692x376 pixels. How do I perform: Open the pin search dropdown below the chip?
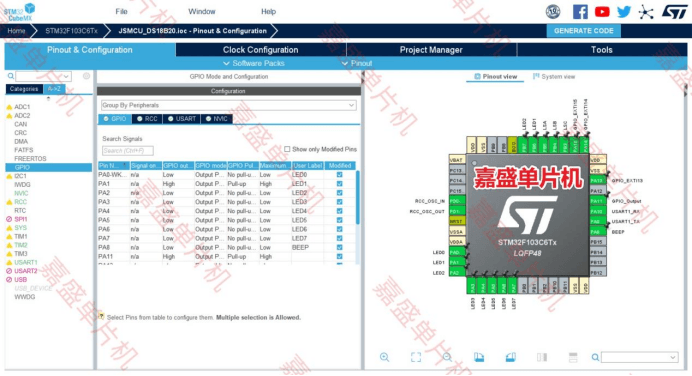[673, 357]
